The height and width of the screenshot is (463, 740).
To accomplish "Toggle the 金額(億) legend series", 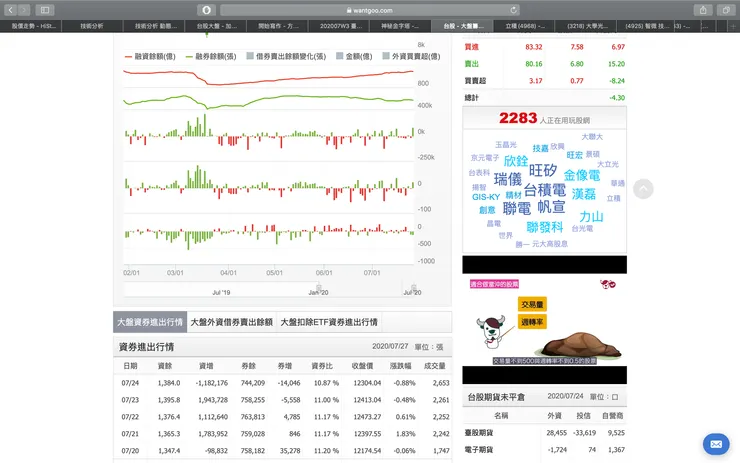I will [354, 56].
